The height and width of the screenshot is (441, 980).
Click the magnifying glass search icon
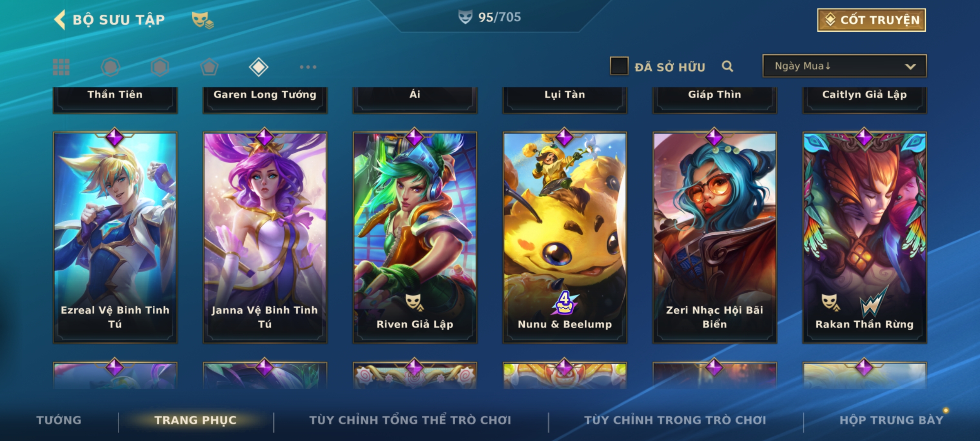pyautogui.click(x=727, y=66)
